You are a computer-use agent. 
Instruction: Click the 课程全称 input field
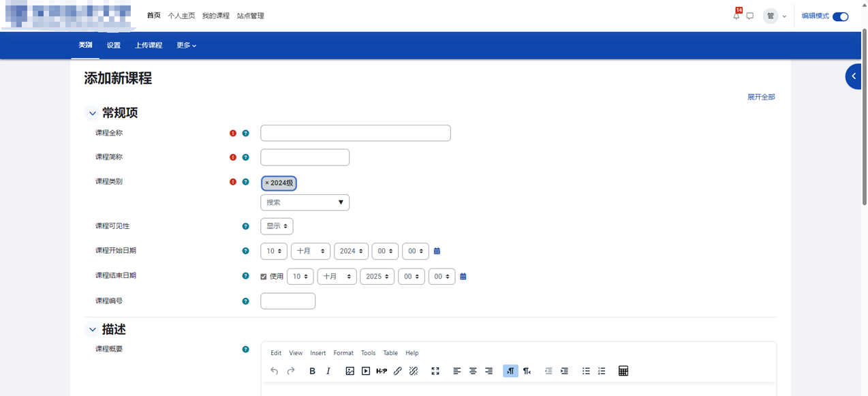[355, 133]
